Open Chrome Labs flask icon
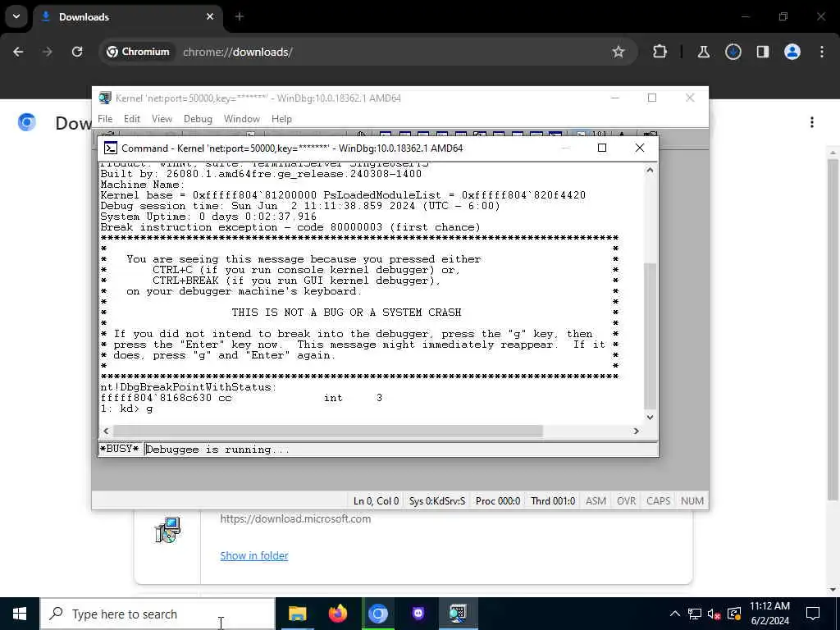This screenshot has height=630, width=840. click(x=703, y=52)
